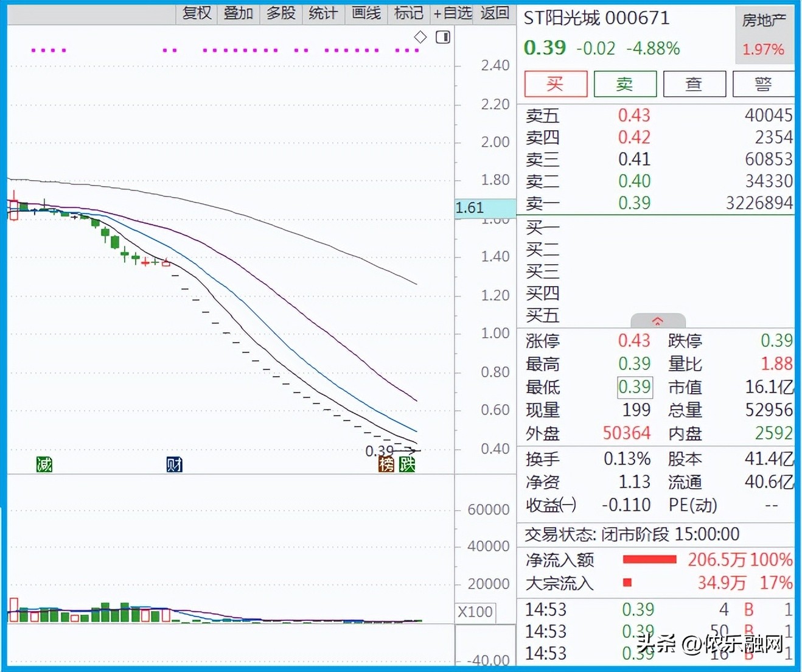Click the 买一 bid row label
This screenshot has height=672, width=802.
[x=542, y=228]
